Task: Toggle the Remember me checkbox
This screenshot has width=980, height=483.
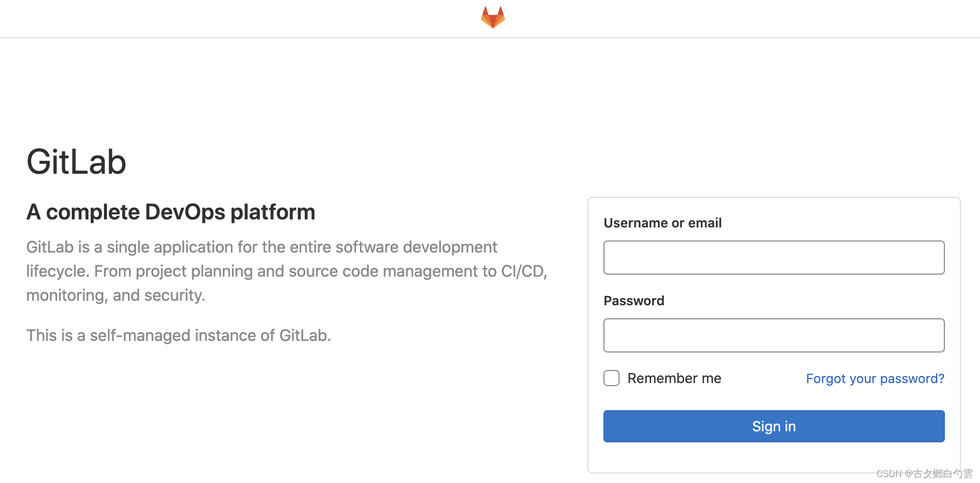Action: [611, 378]
